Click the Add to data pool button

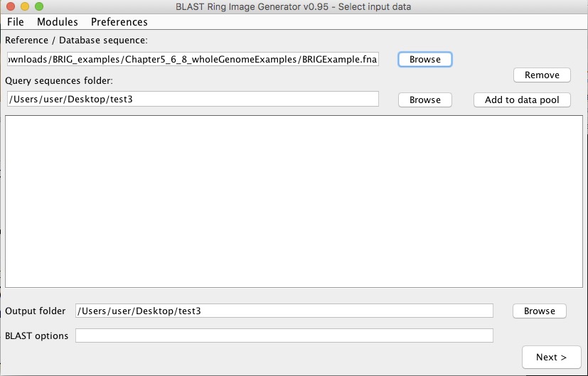click(x=522, y=100)
